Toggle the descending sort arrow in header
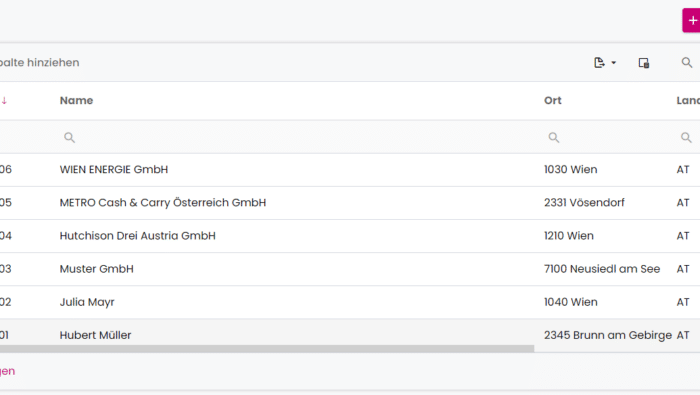 [x=4, y=100]
